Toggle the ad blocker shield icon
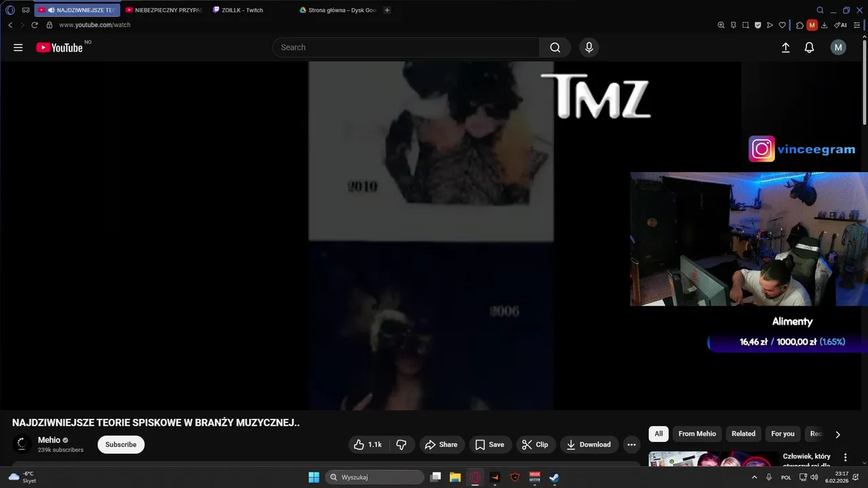Viewport: 868px width, 488px height. point(757,25)
